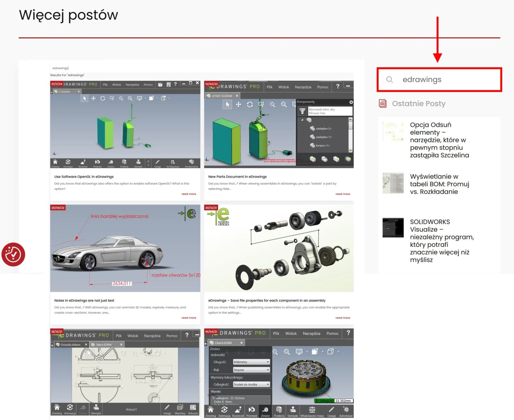
Task: Click "read more" under Notes in eDrawings
Action: 189,318
